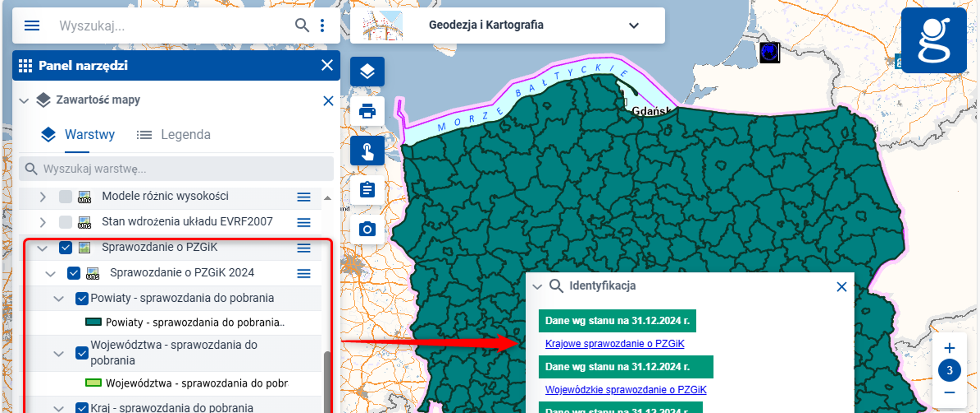Image resolution: width=980 pixels, height=413 pixels.
Task: Collapse Powiaty - sprawozdania do pobrania
Action: tap(59, 299)
